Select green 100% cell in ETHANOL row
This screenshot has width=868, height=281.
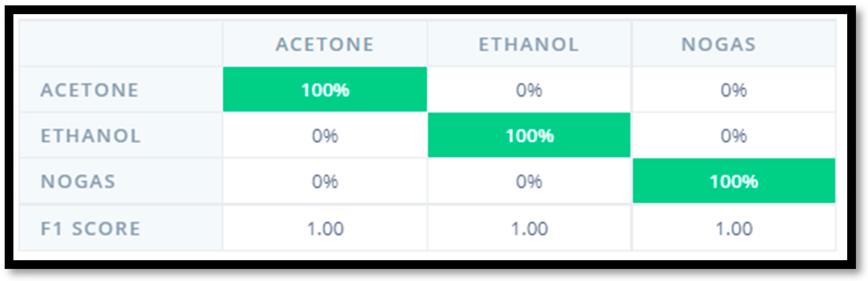click(529, 135)
